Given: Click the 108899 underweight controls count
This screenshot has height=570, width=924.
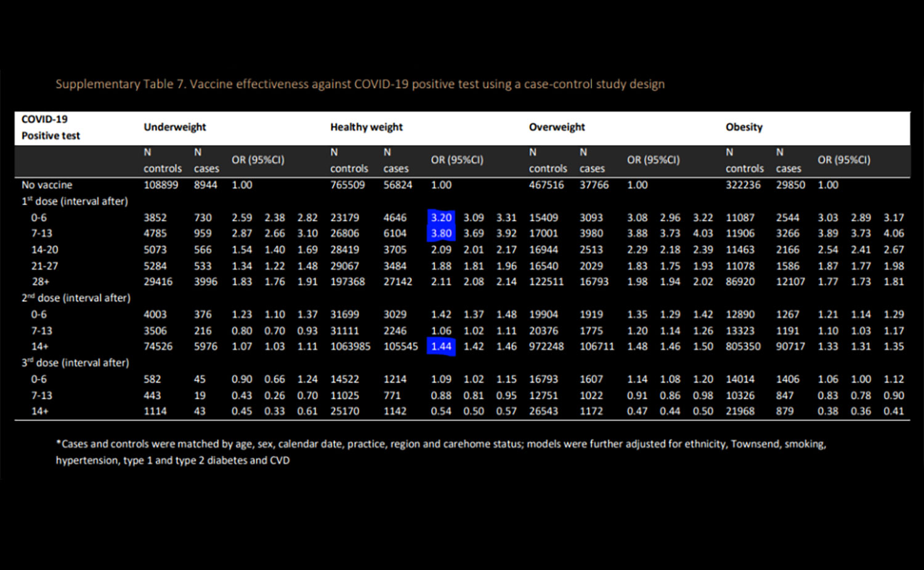Looking at the screenshot, I should (161, 185).
